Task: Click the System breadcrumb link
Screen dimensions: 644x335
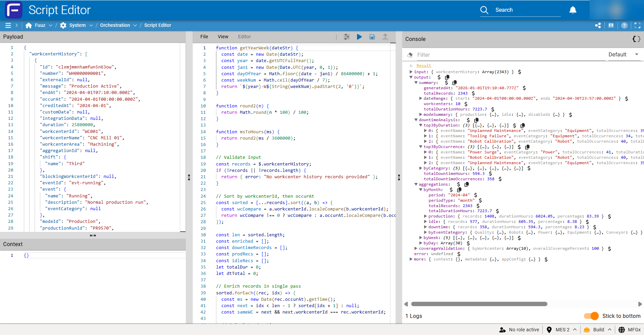Action: pyautogui.click(x=77, y=25)
